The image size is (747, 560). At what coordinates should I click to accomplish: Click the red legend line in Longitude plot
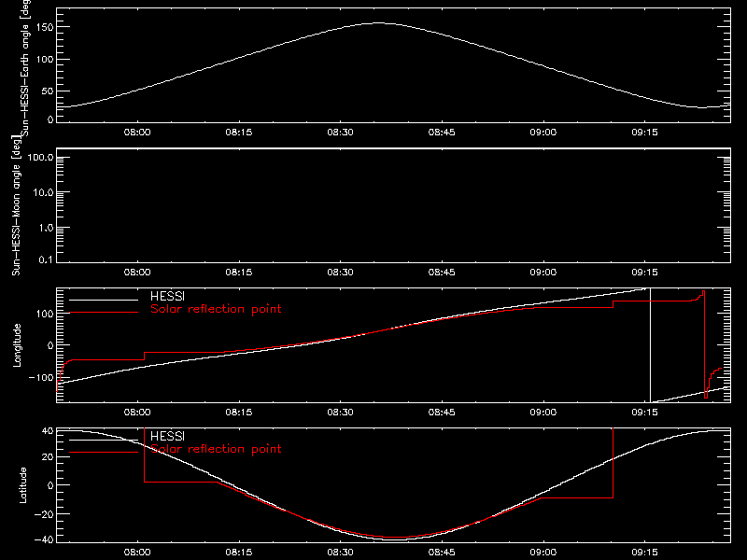click(x=104, y=313)
